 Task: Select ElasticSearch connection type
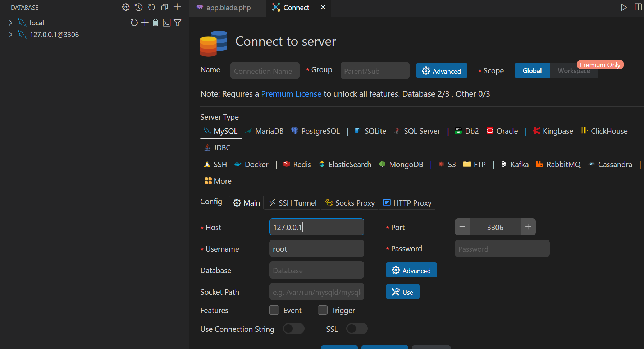[x=345, y=165]
